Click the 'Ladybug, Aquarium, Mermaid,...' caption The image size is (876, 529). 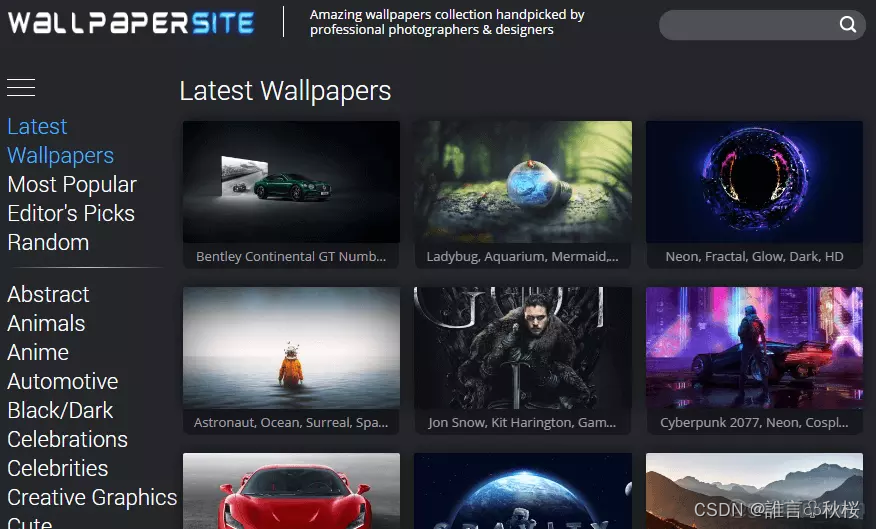tap(522, 256)
